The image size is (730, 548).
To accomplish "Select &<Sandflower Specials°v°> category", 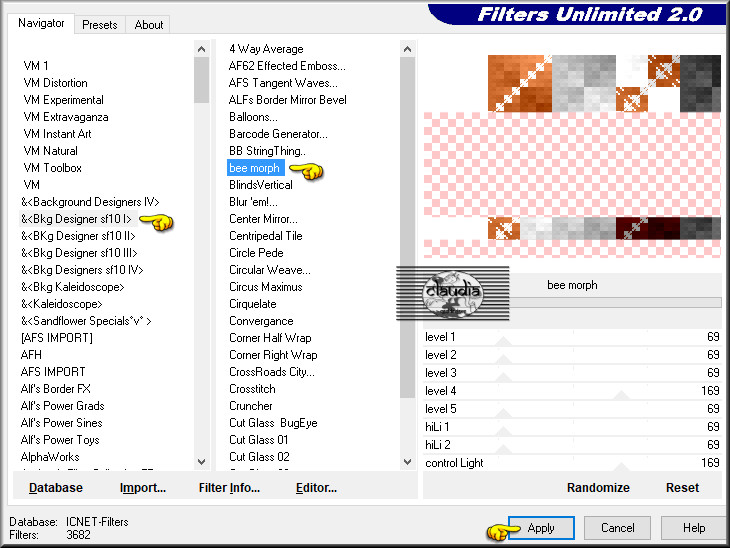I will (x=86, y=321).
